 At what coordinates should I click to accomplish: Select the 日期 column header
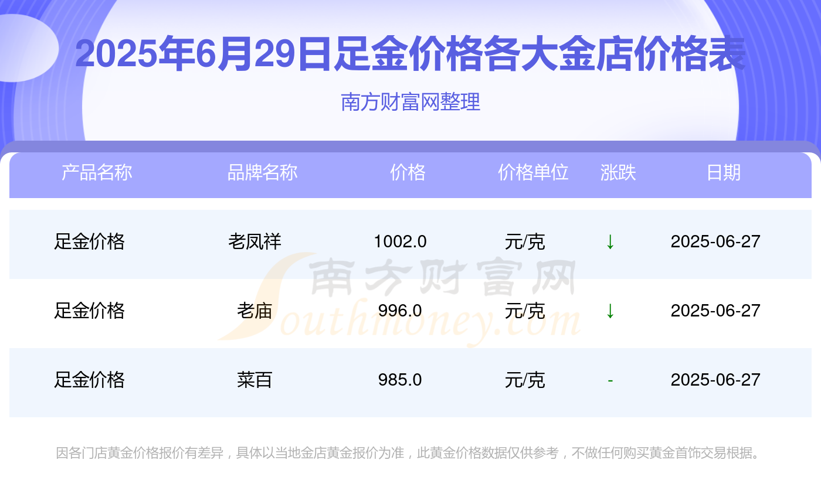tap(724, 172)
